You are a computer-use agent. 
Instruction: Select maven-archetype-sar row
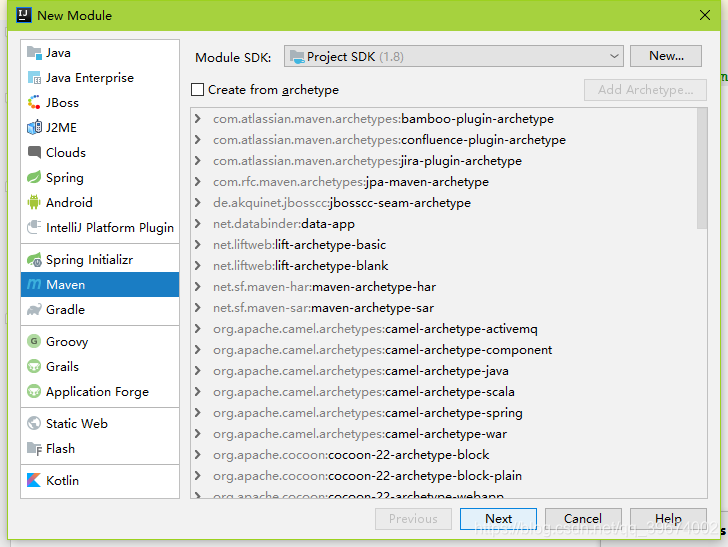[443, 308]
